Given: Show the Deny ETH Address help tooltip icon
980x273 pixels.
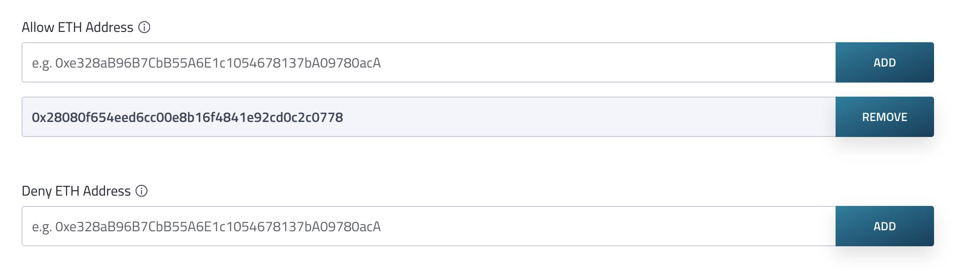Looking at the screenshot, I should pyautogui.click(x=142, y=191).
